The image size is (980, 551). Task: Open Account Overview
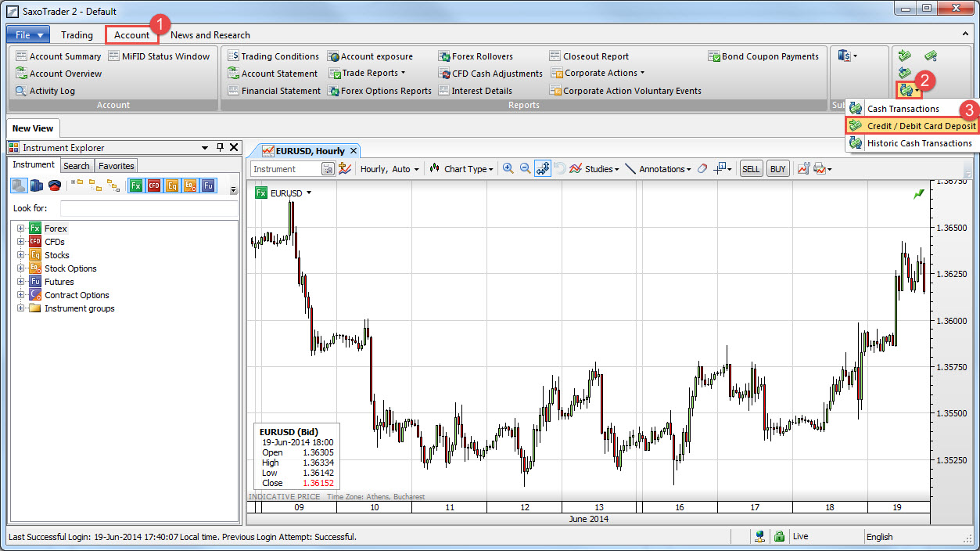(59, 74)
